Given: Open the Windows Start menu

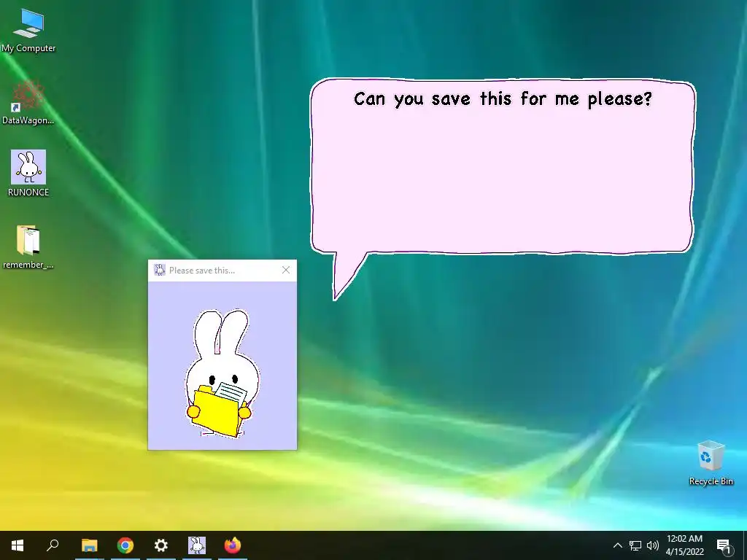Looking at the screenshot, I should click(18, 545).
